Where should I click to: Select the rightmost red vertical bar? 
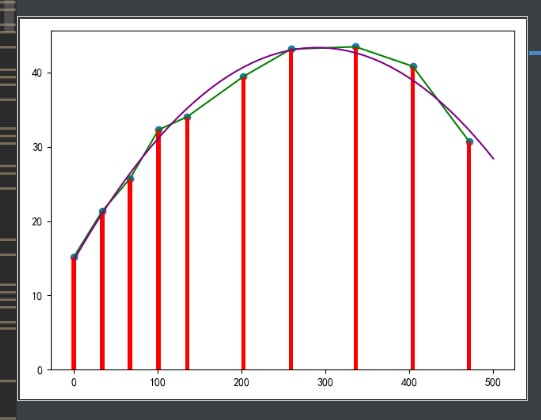tap(469, 256)
